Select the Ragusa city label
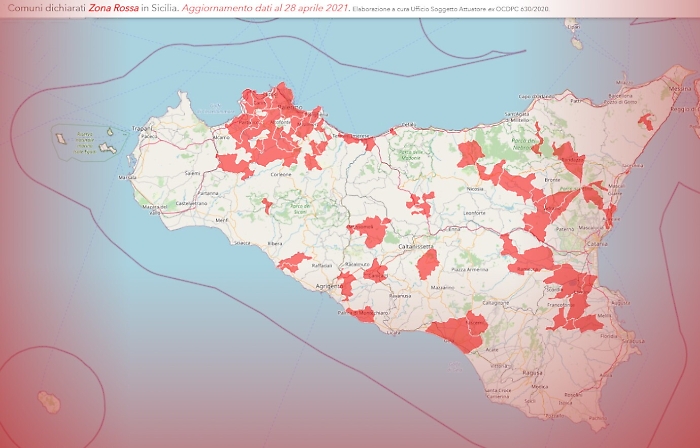This screenshot has height=448, width=700. (x=536, y=373)
